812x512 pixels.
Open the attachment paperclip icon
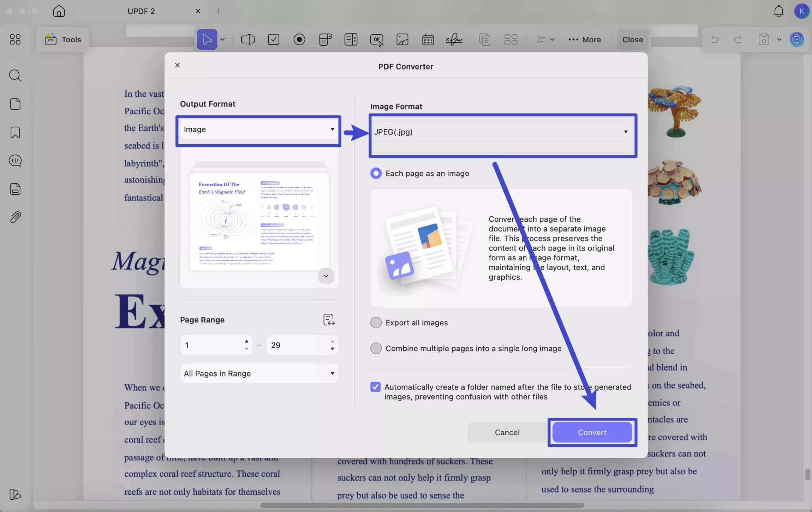point(15,217)
